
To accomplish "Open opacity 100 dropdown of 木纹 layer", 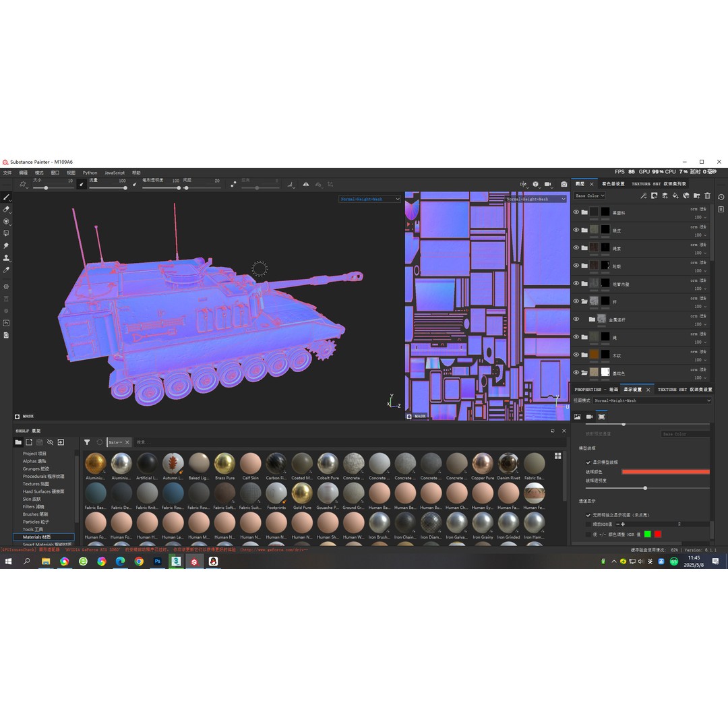I will pyautogui.click(x=700, y=360).
